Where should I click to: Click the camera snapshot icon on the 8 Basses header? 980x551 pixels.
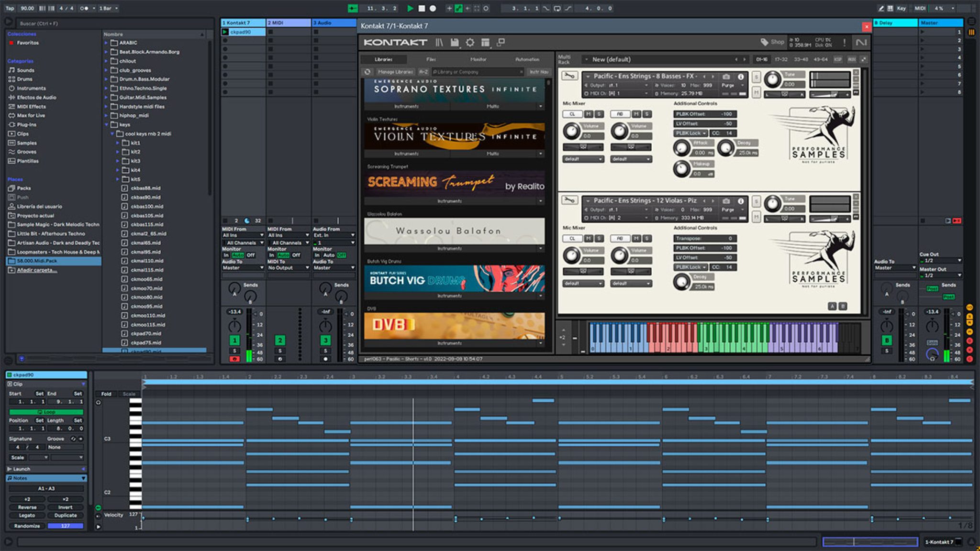pos(727,77)
